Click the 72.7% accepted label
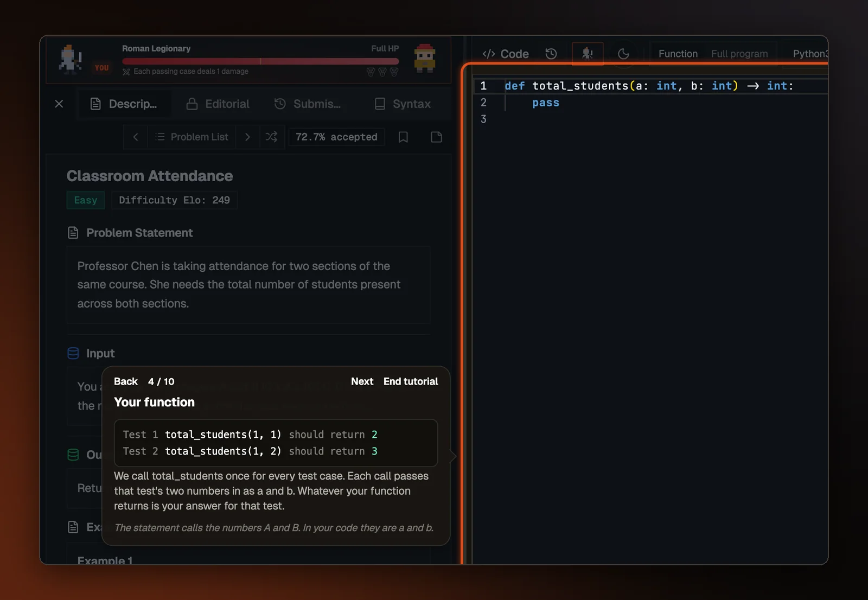 336,137
